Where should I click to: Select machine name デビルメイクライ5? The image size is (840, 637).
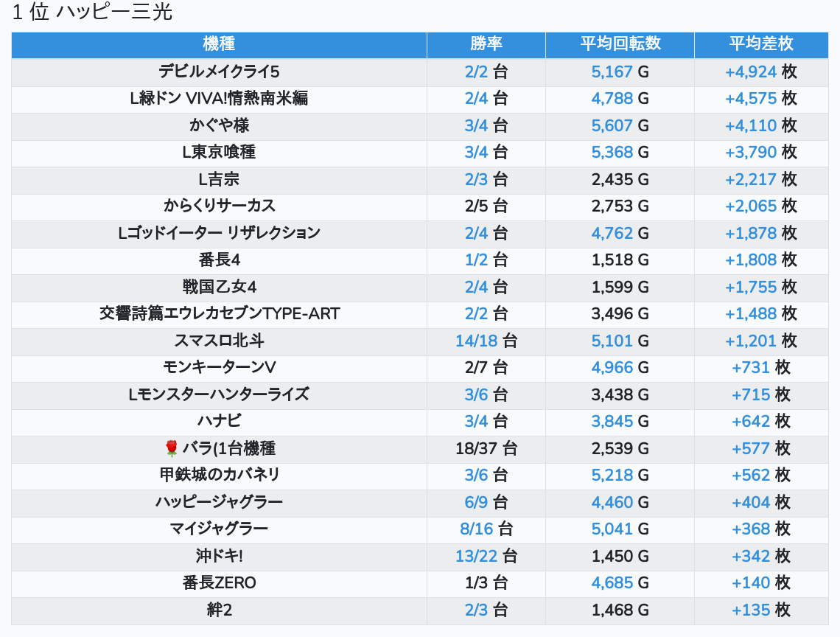219,72
